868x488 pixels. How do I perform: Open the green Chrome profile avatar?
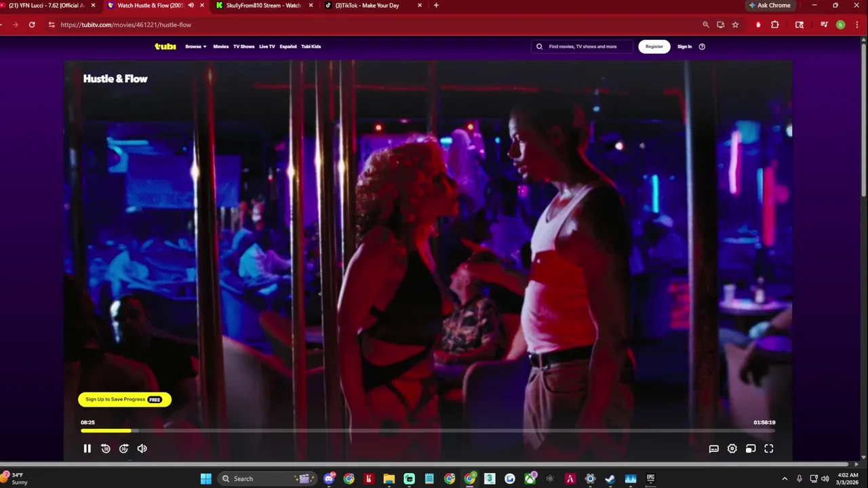pyautogui.click(x=840, y=24)
